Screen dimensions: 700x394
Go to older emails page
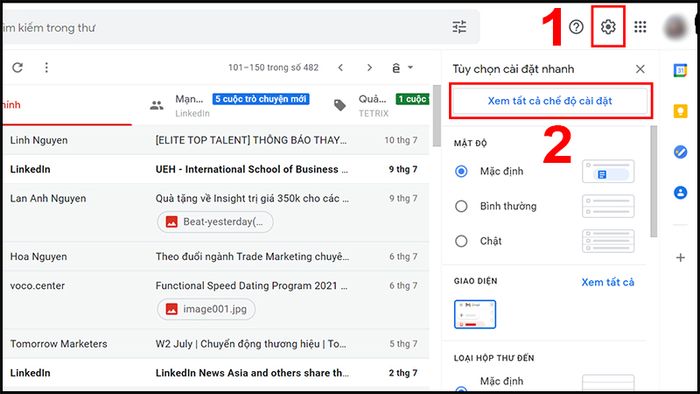[369, 67]
